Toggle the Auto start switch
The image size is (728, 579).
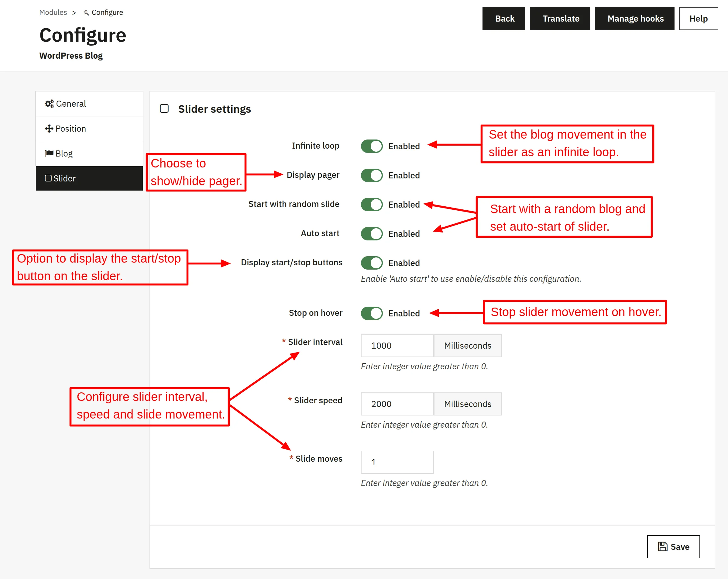tap(371, 233)
